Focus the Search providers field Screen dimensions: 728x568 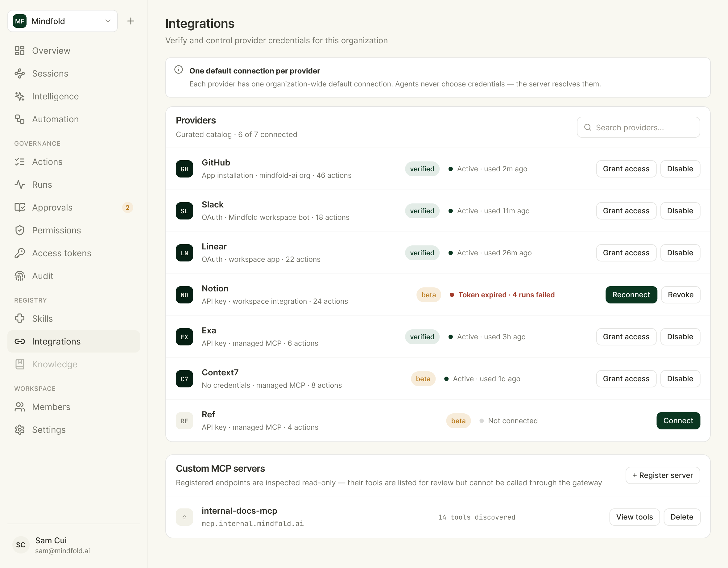tap(638, 127)
